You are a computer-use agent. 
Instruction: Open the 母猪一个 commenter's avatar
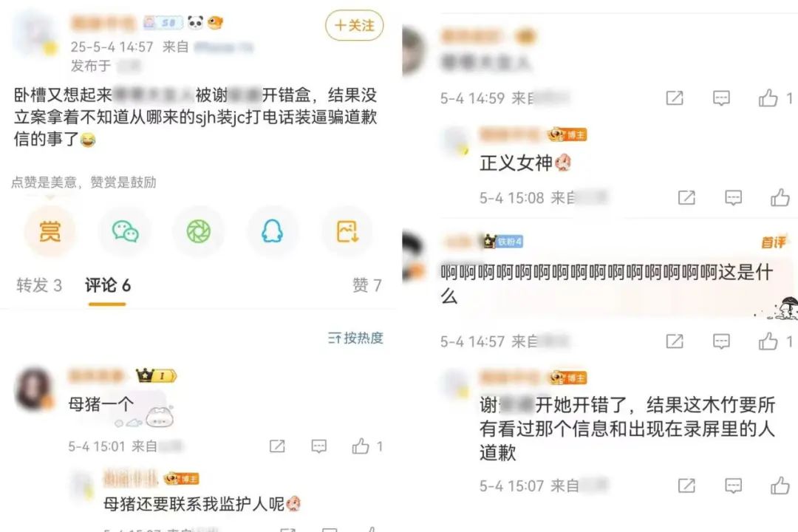point(34,389)
